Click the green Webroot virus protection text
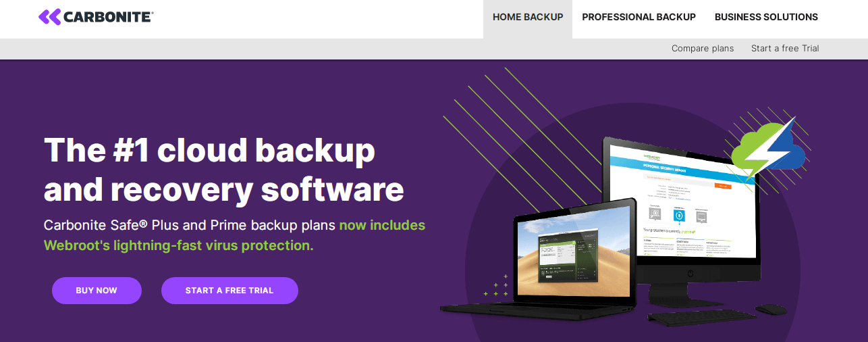This screenshot has width=868, height=342. tap(235, 235)
